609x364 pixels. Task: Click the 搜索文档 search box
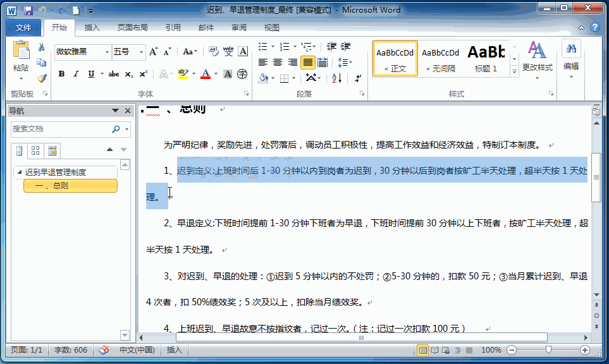coord(63,129)
